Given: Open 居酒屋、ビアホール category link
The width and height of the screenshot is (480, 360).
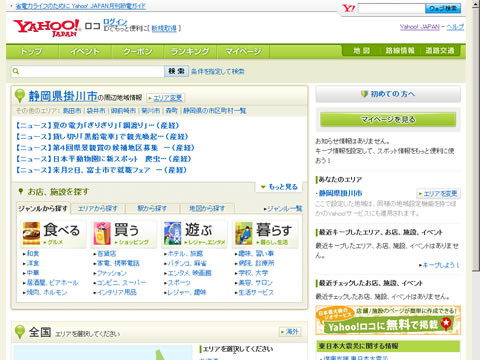Looking at the screenshot, I should click(51, 283).
